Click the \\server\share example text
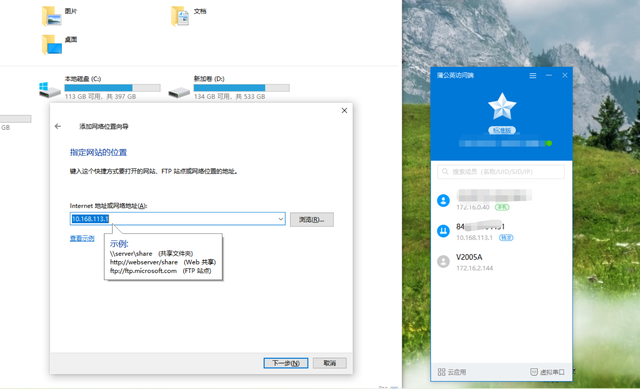 [131, 253]
